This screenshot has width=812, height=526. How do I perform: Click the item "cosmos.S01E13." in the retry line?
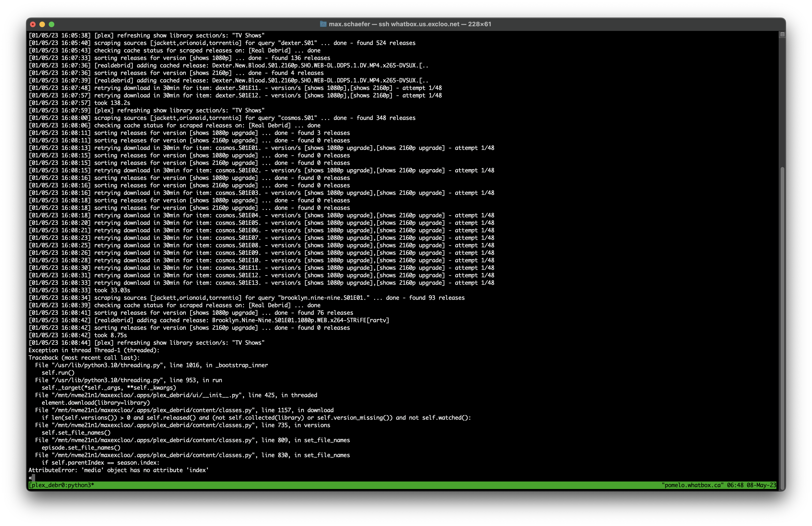pyautogui.click(x=238, y=282)
